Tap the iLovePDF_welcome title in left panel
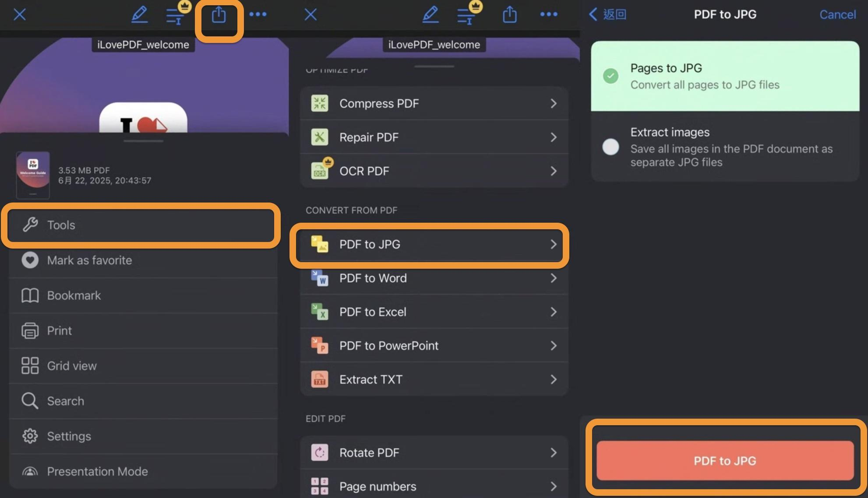868x498 pixels. coord(143,45)
